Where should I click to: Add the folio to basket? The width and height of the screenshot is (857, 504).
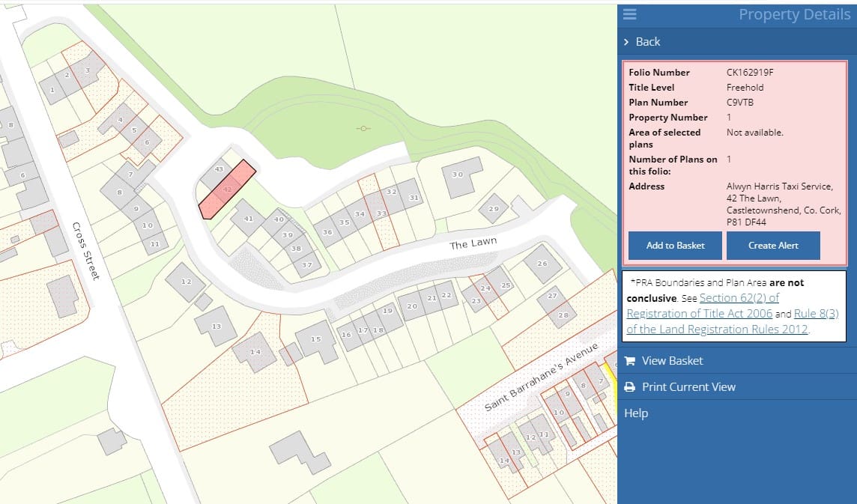675,246
